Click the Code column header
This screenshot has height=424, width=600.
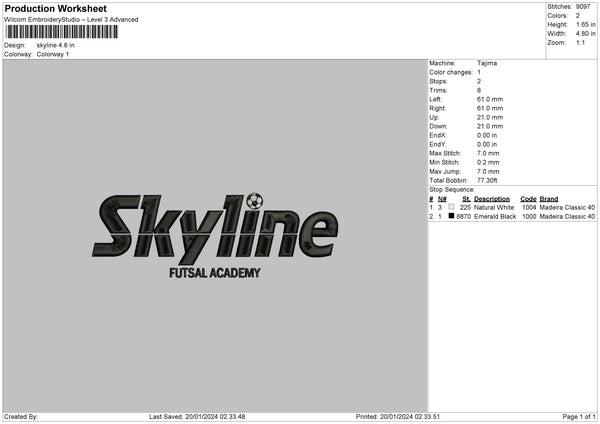pyautogui.click(x=528, y=199)
